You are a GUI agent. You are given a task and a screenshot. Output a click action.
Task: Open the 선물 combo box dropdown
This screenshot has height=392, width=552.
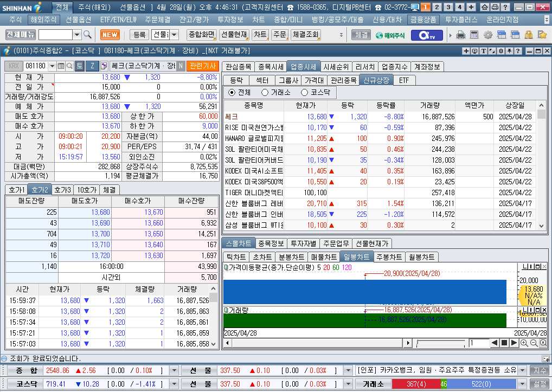[174, 35]
